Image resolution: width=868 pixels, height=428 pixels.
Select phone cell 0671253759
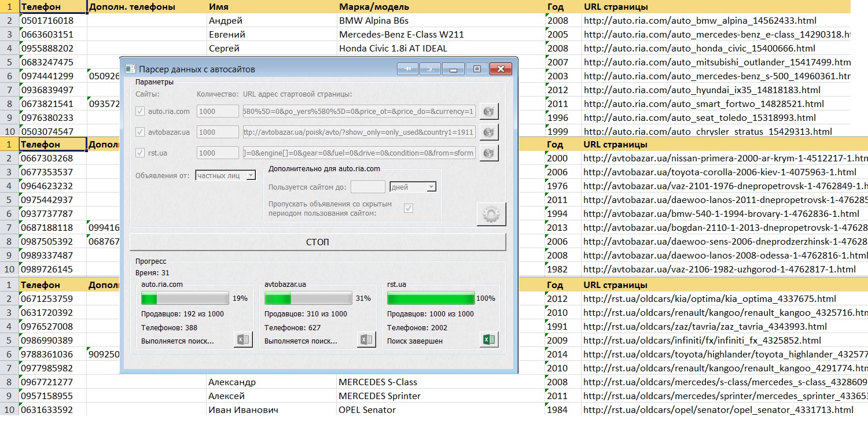(53, 298)
